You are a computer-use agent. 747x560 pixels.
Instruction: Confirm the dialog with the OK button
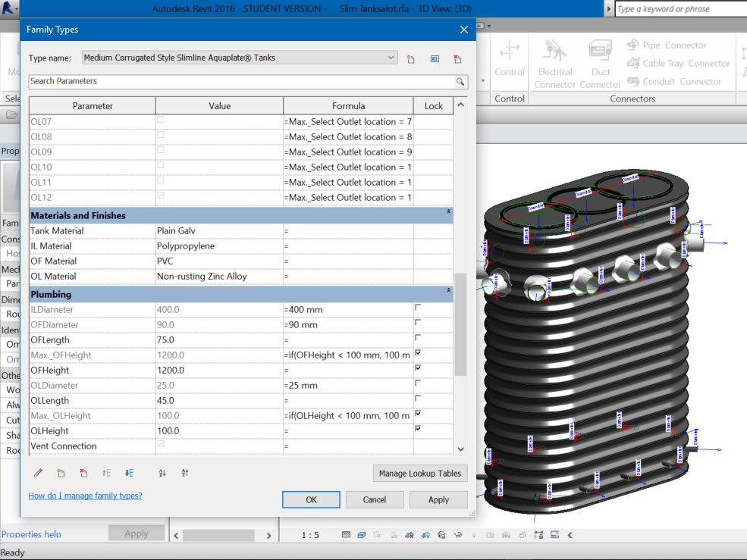(x=311, y=499)
